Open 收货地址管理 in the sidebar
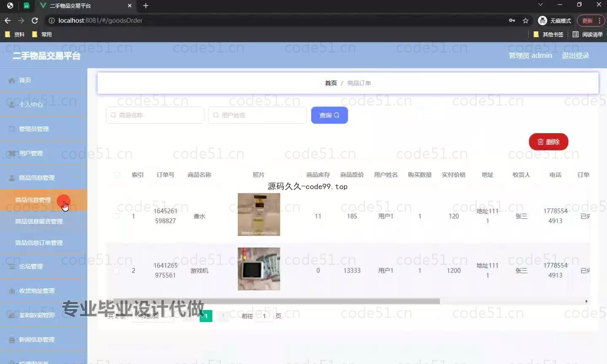 [x=43, y=291]
